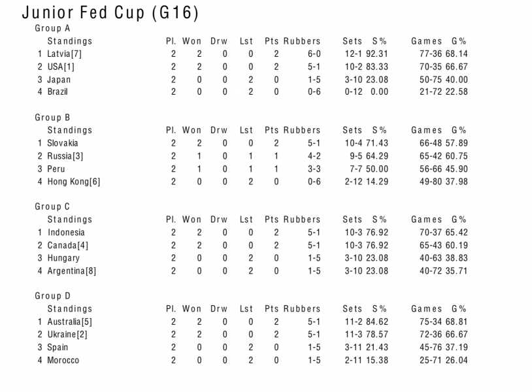Click Canada[4] team name
This screenshot has height=392, width=532.
pyautogui.click(x=67, y=246)
